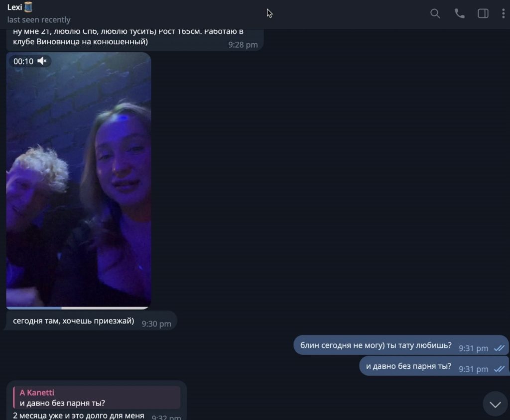
Task: Click the scroll-to-bottom arrow button
Action: (x=495, y=404)
